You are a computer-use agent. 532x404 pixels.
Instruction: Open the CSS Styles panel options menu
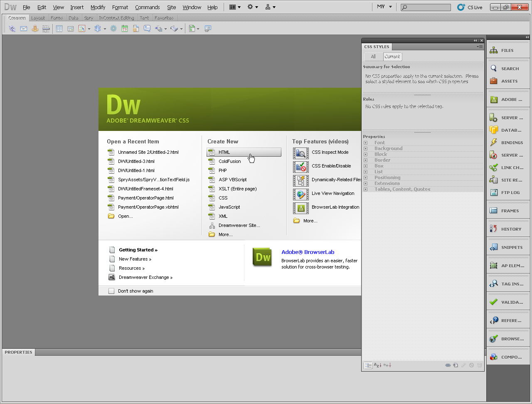click(x=480, y=47)
